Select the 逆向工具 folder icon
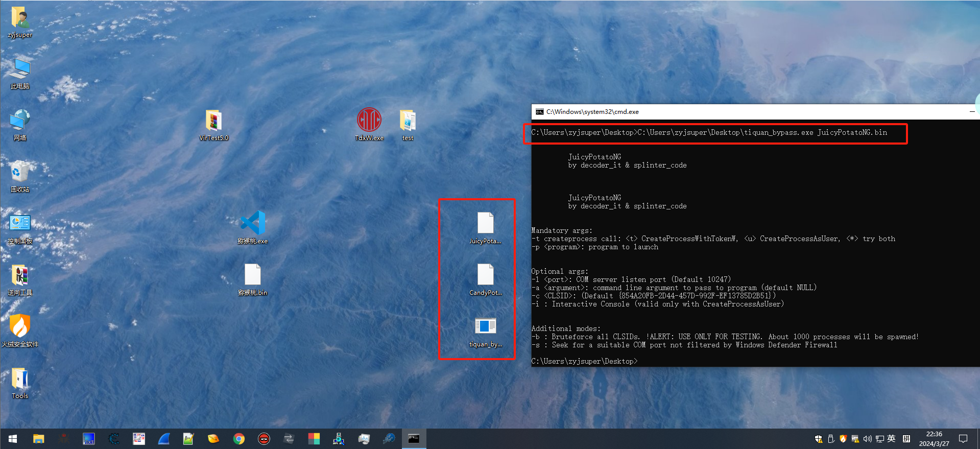The height and width of the screenshot is (449, 980). [20, 280]
